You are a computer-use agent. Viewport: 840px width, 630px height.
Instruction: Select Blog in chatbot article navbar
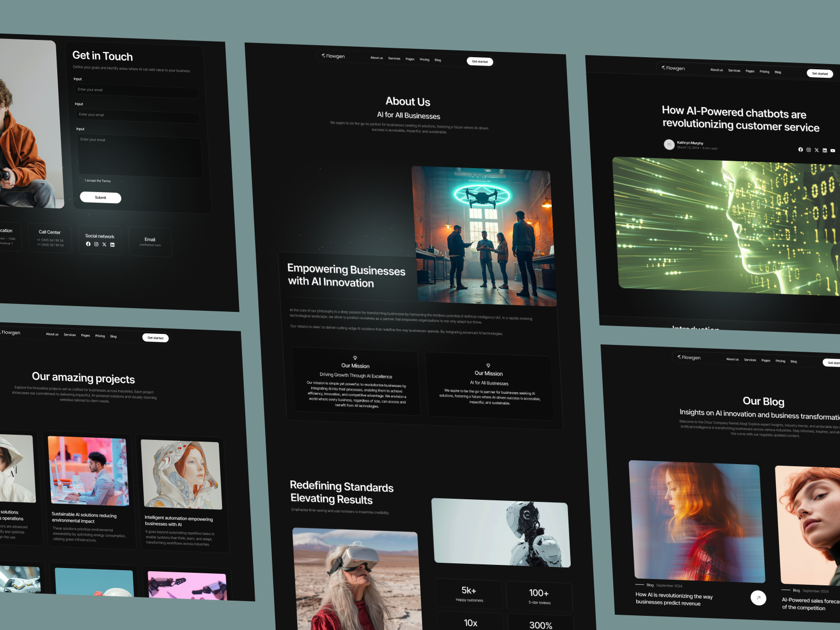tap(778, 72)
